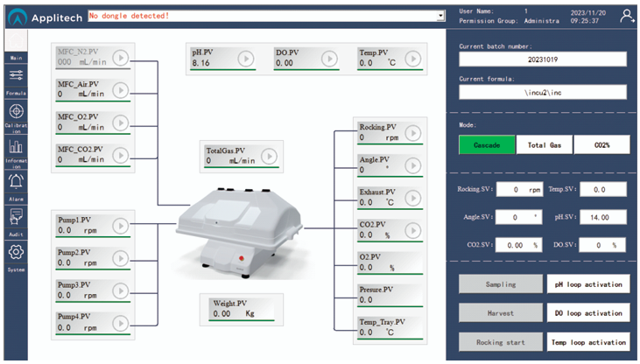
Task: Select CO2% mode
Action: click(x=601, y=145)
